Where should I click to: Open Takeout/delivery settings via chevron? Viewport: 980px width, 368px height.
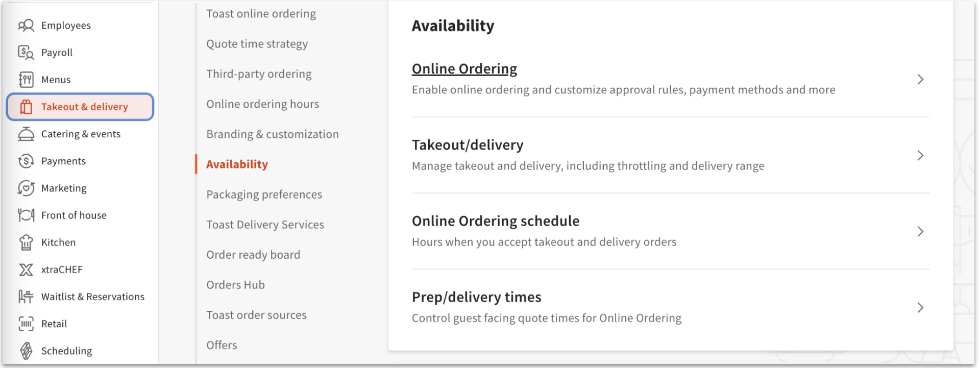(x=920, y=156)
